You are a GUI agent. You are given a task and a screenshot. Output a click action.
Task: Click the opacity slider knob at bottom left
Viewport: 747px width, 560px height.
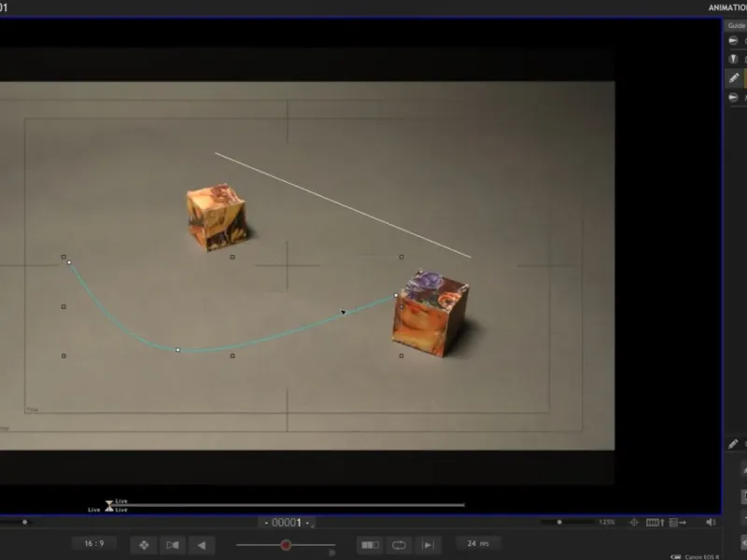(x=25, y=522)
